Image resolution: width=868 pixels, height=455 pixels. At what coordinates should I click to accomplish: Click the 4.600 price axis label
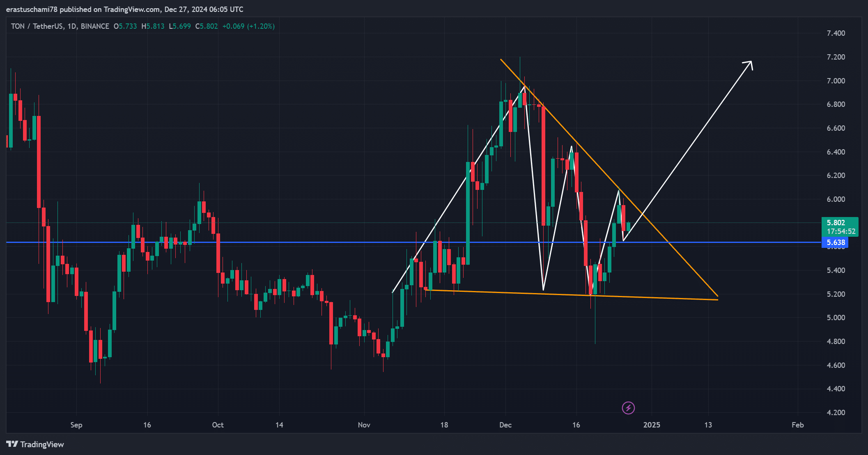(836, 365)
